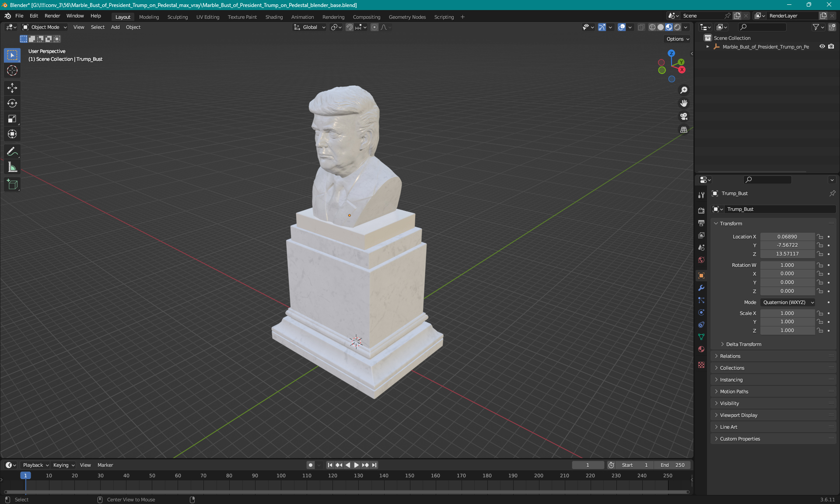Open the viewport Options dropdown
The width and height of the screenshot is (840, 504).
678,39
